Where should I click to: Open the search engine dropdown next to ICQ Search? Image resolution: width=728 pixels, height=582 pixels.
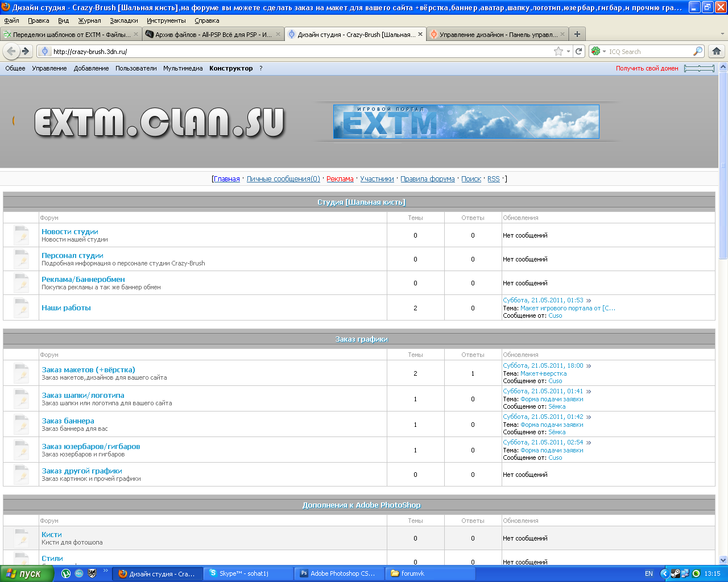(x=604, y=51)
